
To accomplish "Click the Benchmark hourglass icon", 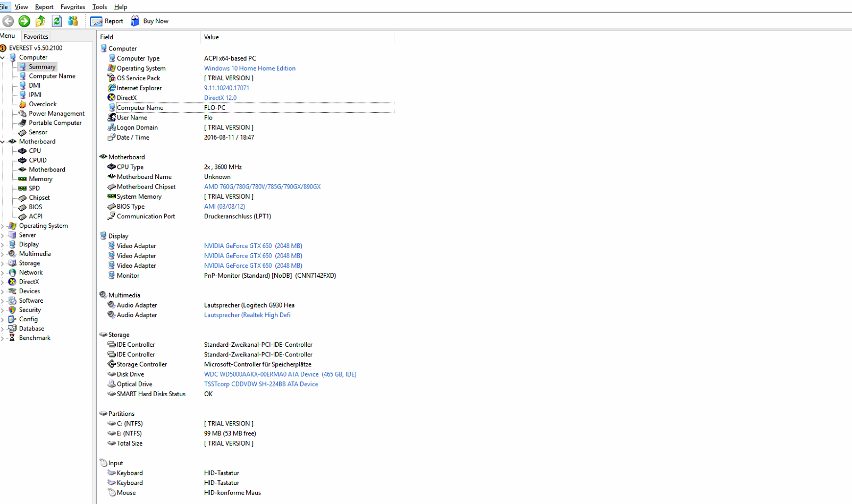I will coord(12,338).
